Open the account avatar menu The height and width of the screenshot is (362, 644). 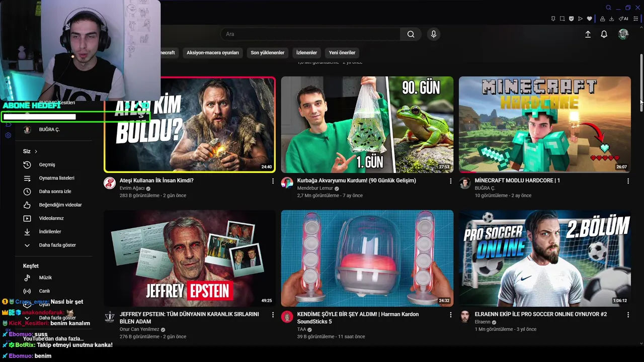click(x=623, y=34)
